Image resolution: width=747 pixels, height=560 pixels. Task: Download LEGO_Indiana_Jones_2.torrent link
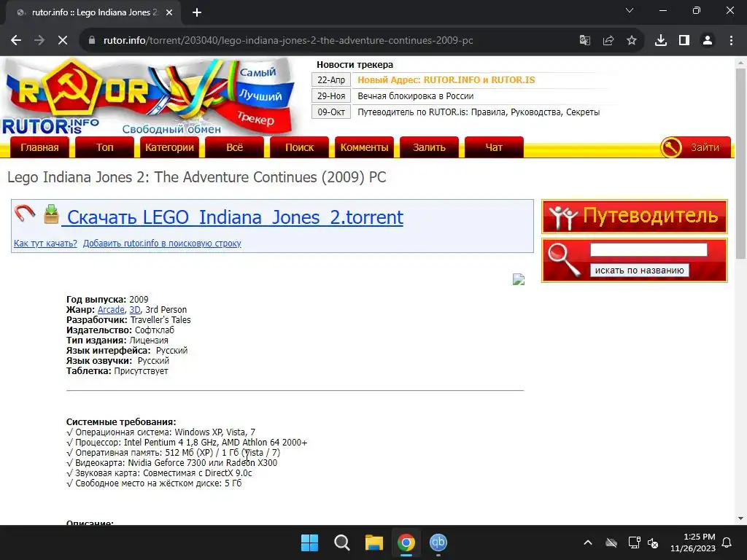click(x=233, y=217)
